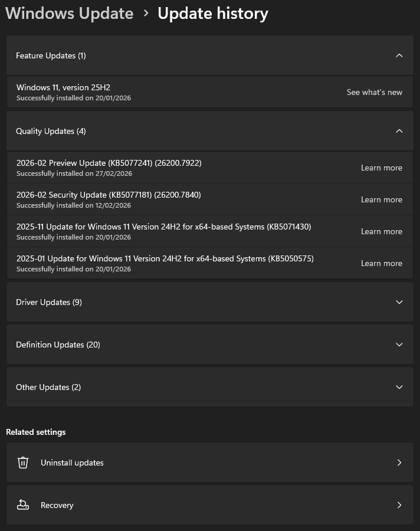Click the Recovery icon
This screenshot has height=531, width=420.
[x=23, y=505]
